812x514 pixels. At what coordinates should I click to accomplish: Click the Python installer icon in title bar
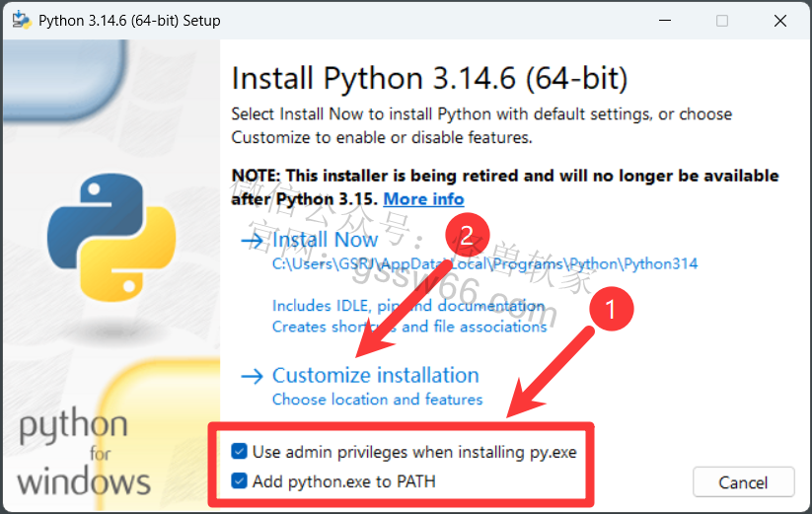click(22, 20)
